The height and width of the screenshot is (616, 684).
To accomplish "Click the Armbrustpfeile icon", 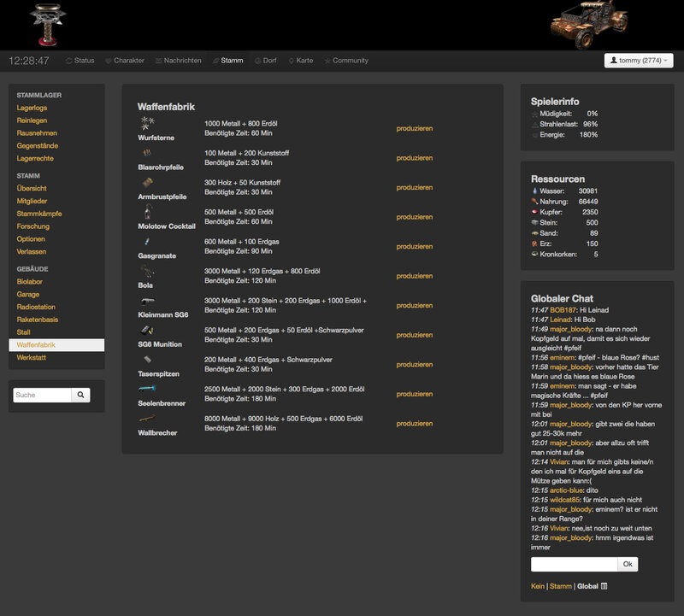I will 148,183.
